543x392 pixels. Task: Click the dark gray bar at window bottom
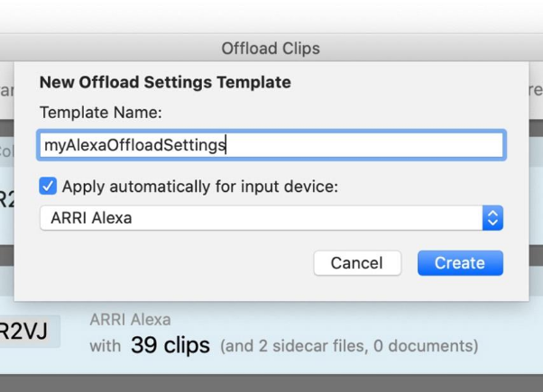pyautogui.click(x=271, y=383)
